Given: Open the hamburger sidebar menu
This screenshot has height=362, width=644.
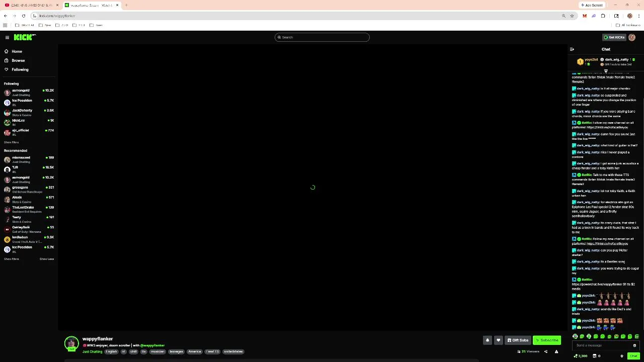Looking at the screenshot, I should [x=7, y=37].
